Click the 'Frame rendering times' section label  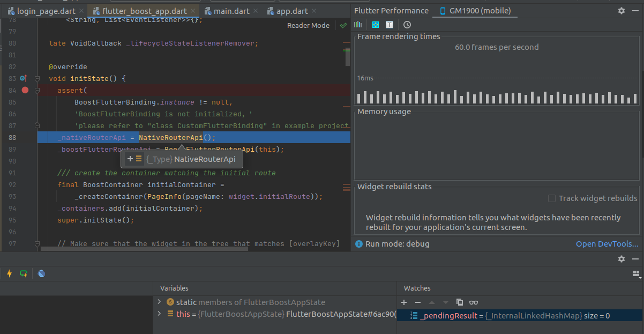[399, 36]
